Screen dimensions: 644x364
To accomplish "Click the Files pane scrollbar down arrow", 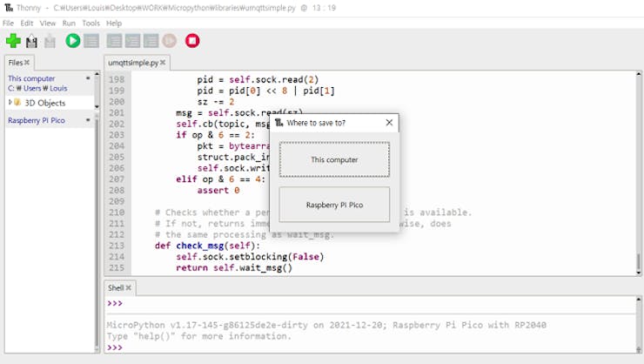I will coord(97,107).
